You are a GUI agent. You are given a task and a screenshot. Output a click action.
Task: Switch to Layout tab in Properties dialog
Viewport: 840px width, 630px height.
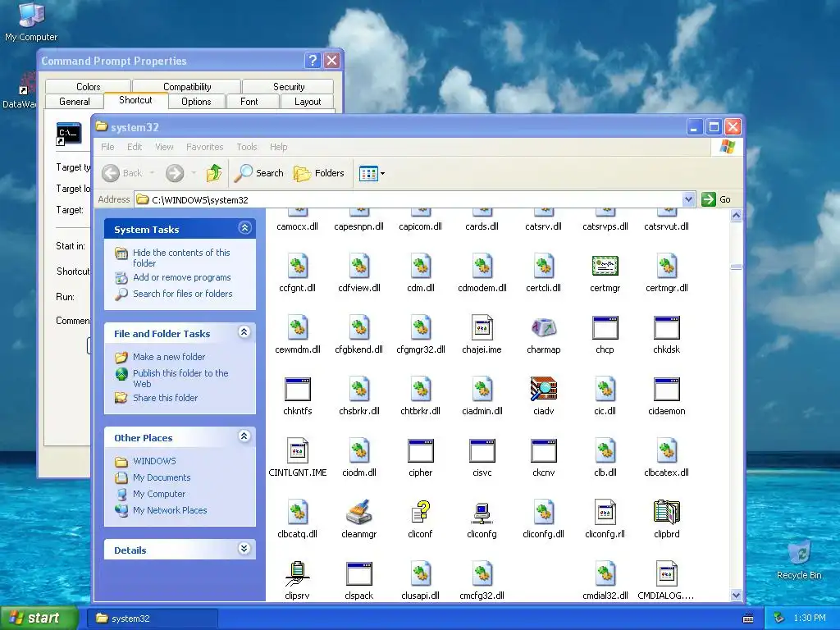[x=308, y=101]
